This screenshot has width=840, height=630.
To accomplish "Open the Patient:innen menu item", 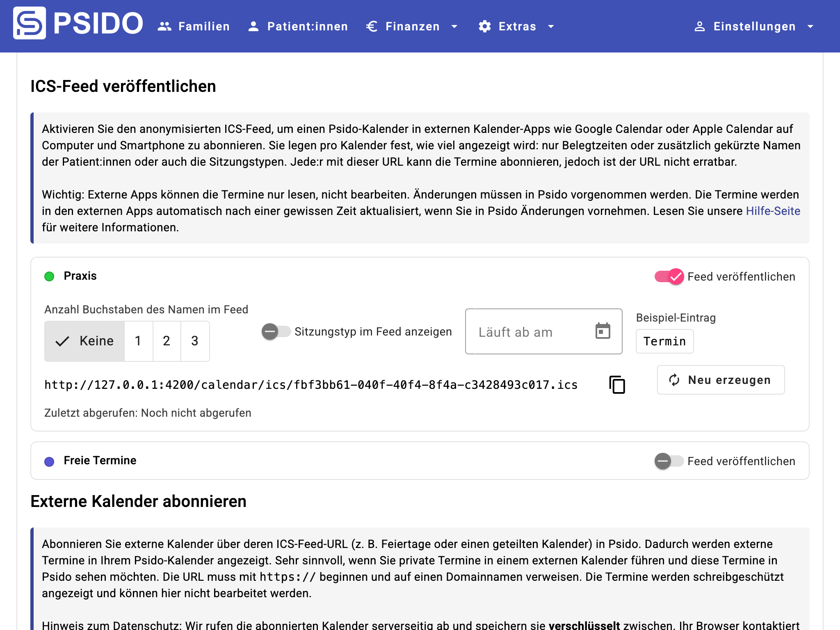I will (298, 27).
